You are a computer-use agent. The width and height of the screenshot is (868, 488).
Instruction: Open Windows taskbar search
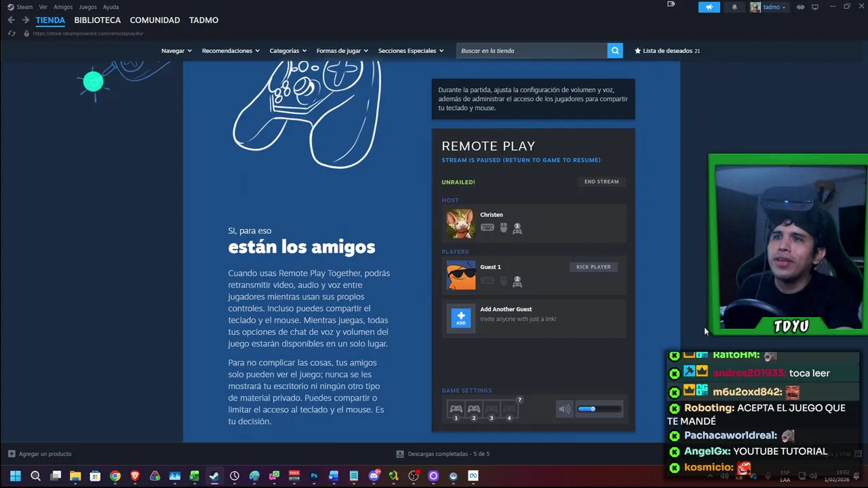(x=35, y=476)
